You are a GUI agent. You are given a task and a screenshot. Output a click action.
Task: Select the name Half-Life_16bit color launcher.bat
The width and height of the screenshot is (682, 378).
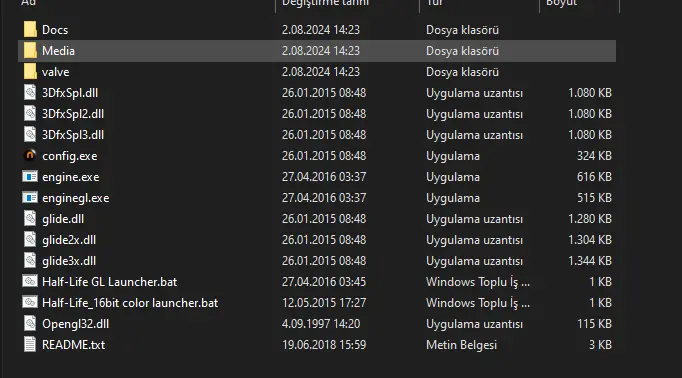(x=130, y=303)
